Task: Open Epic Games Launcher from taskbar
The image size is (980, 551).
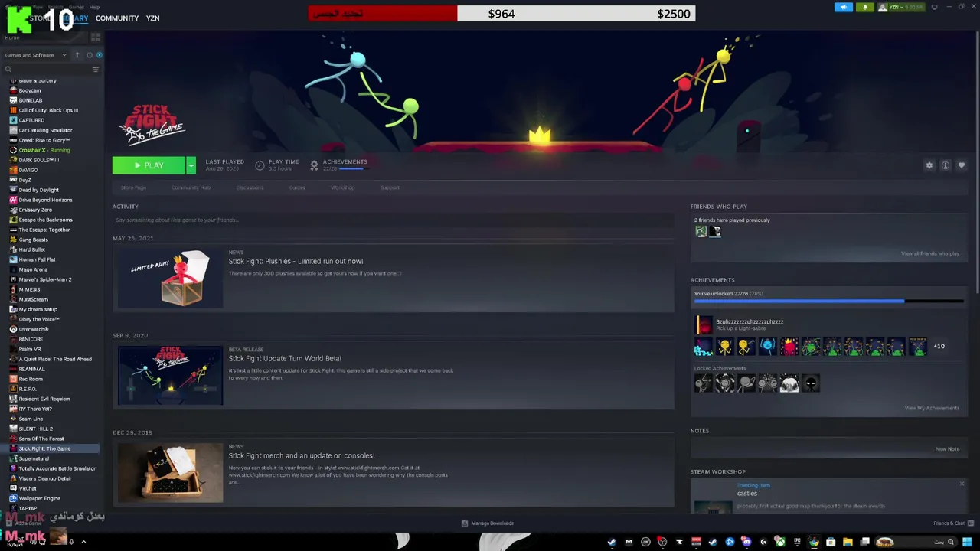Action: point(797,543)
